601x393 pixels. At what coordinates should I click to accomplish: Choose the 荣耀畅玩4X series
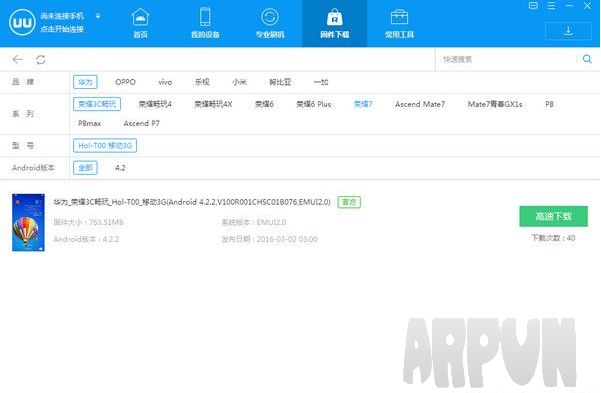point(213,104)
